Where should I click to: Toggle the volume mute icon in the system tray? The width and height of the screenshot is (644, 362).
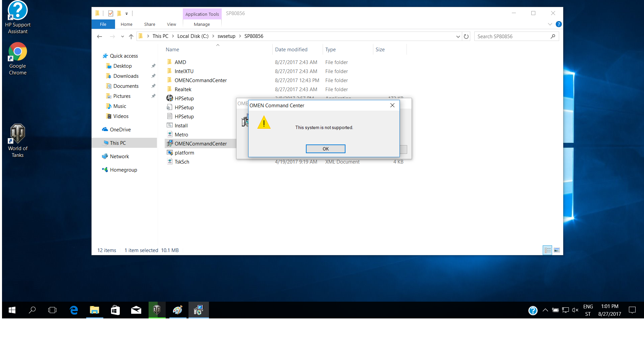point(575,310)
